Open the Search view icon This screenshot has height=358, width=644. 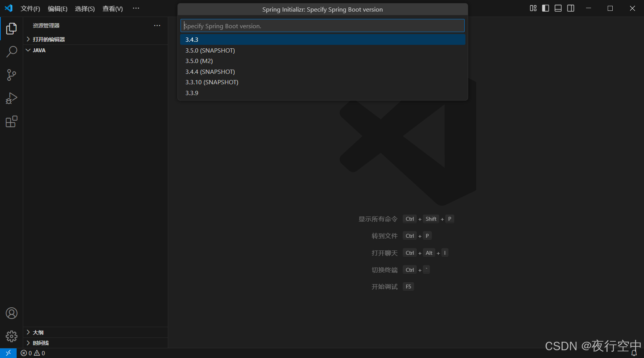coord(12,51)
